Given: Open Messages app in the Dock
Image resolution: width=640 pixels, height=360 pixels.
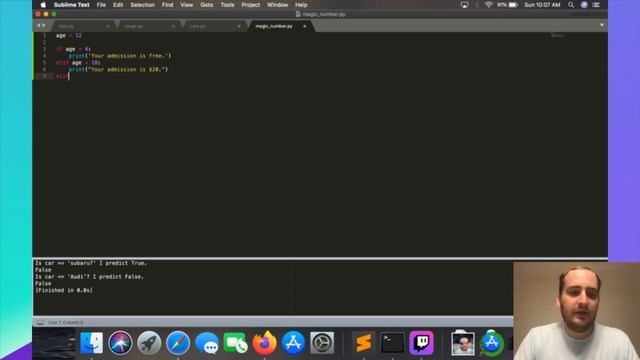Looking at the screenshot, I should (207, 342).
